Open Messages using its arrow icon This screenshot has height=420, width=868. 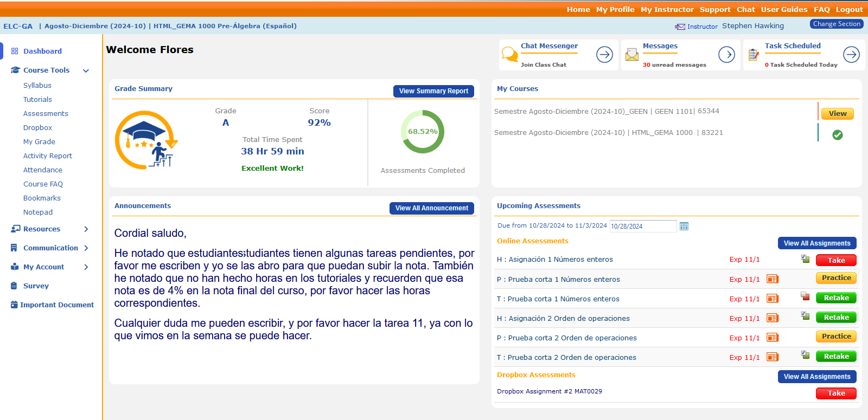pyautogui.click(x=726, y=54)
